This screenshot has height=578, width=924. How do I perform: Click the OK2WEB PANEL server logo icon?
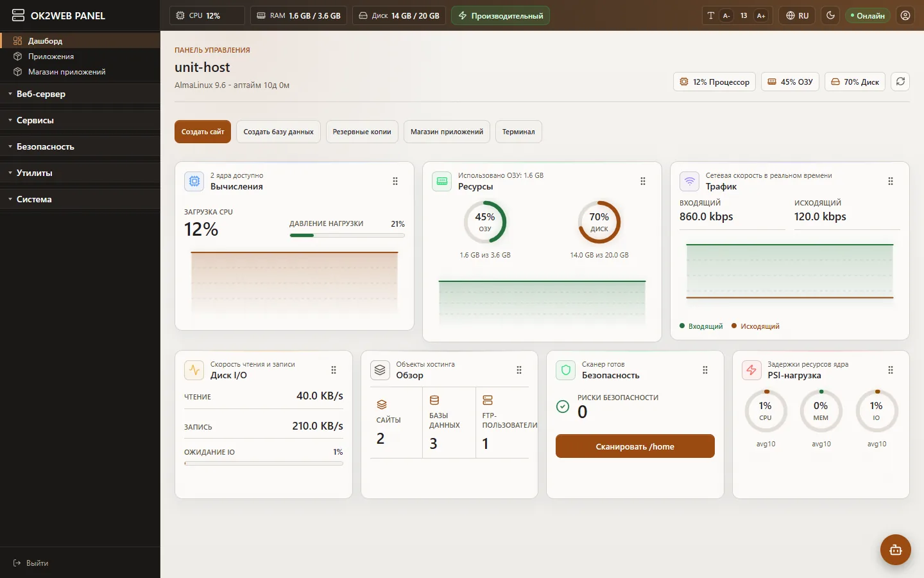point(18,15)
